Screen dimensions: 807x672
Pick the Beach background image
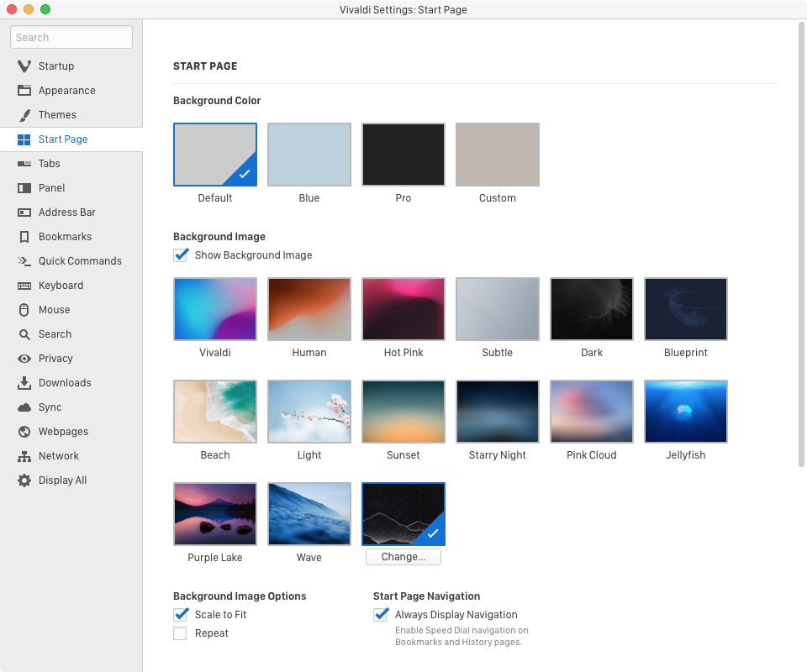[215, 412]
